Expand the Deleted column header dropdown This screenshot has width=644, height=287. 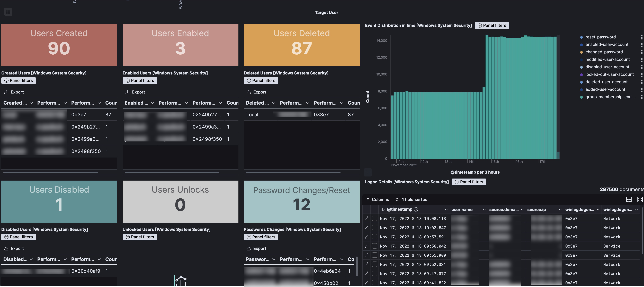[x=273, y=103]
